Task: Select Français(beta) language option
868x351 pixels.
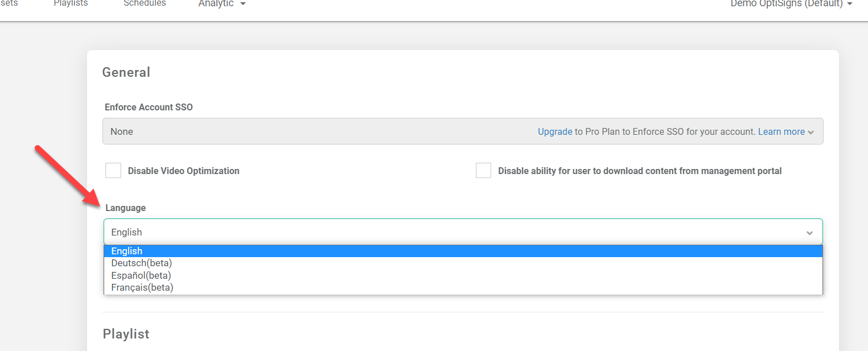Action: click(x=142, y=287)
